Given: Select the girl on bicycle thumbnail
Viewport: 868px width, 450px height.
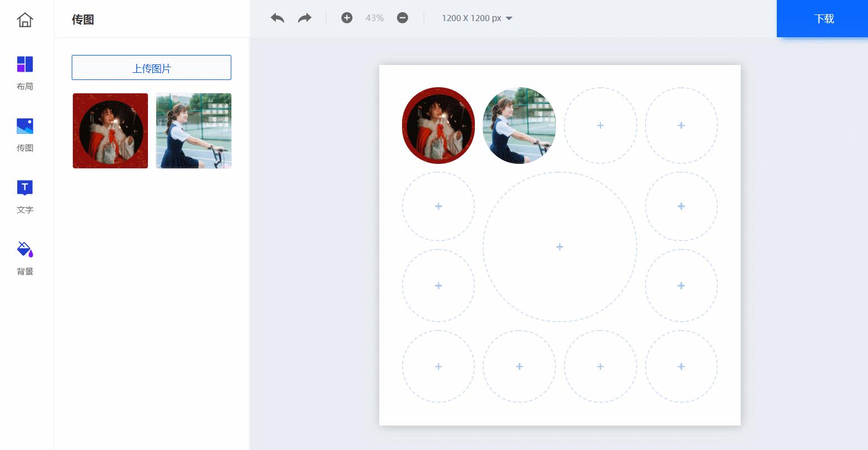Looking at the screenshot, I should click(194, 131).
